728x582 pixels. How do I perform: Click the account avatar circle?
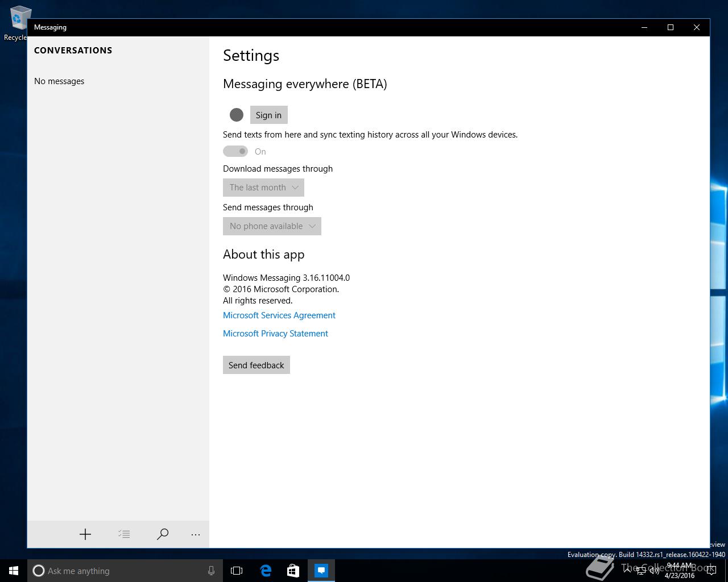click(237, 115)
